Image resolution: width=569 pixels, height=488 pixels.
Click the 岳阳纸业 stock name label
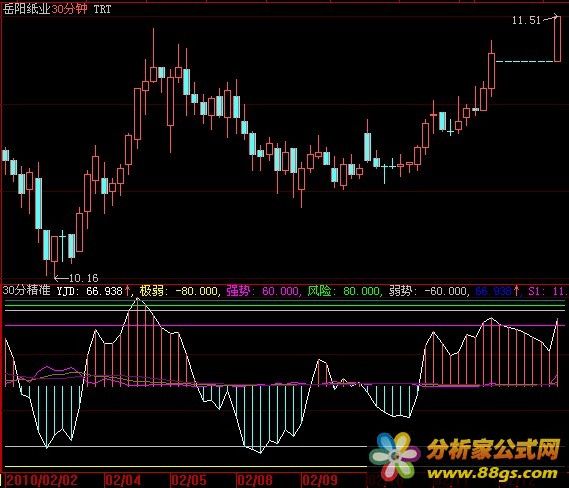[x=26, y=9]
